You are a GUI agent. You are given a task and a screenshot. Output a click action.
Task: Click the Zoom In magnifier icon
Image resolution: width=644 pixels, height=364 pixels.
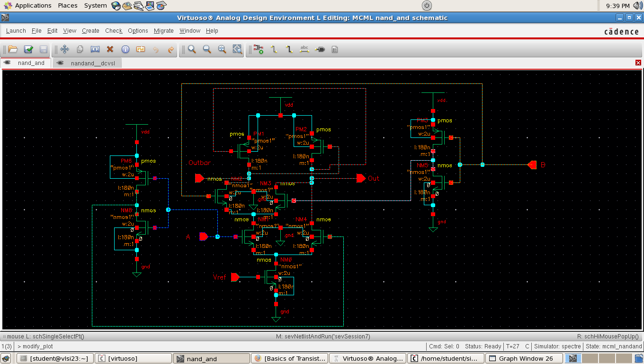(192, 49)
